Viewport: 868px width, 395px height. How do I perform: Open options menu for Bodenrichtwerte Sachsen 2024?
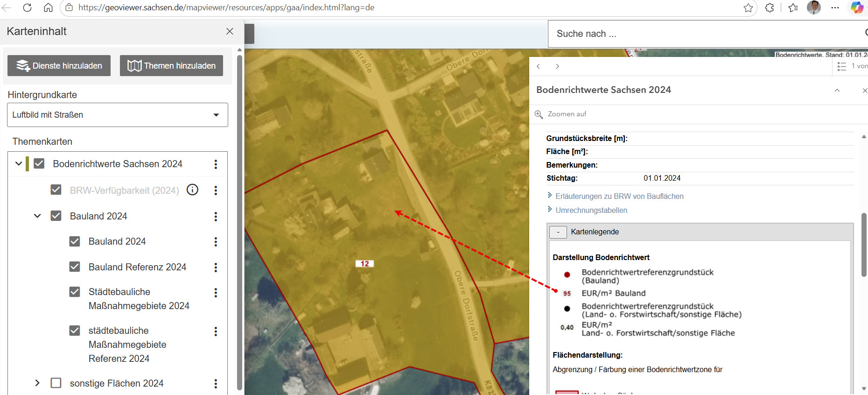click(x=216, y=164)
